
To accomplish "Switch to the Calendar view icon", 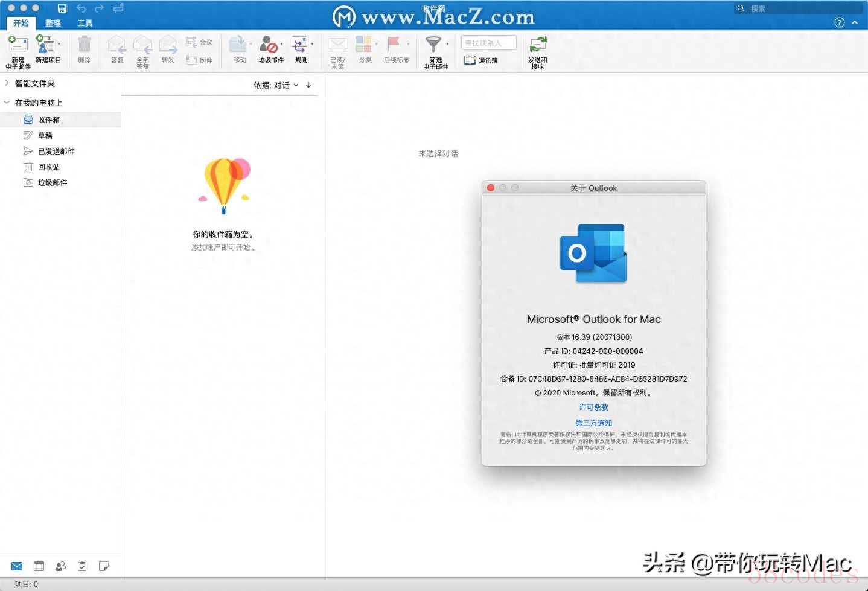I will coord(39,566).
